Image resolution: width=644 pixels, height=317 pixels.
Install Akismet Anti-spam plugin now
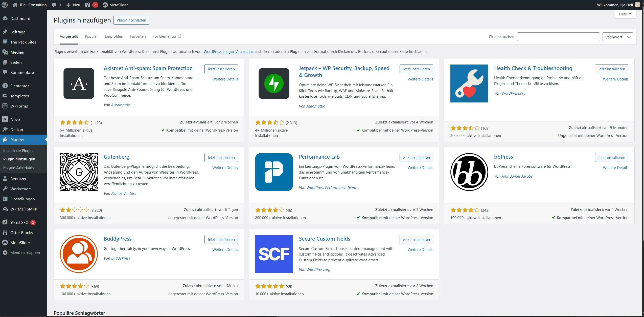pyautogui.click(x=221, y=69)
